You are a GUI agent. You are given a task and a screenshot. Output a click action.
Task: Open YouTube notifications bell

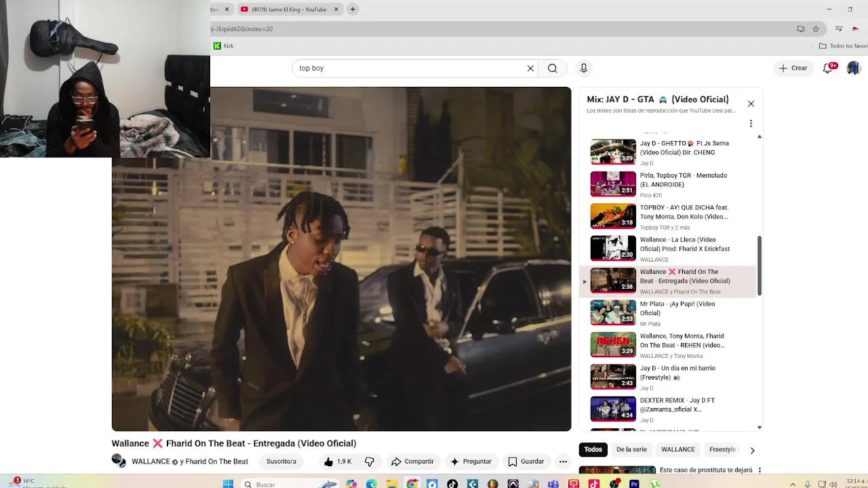coord(828,68)
